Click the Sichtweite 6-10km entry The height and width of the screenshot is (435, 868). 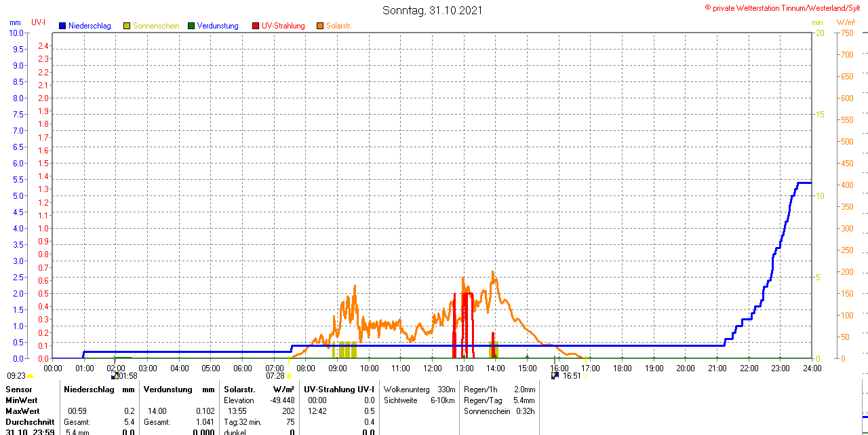point(419,400)
